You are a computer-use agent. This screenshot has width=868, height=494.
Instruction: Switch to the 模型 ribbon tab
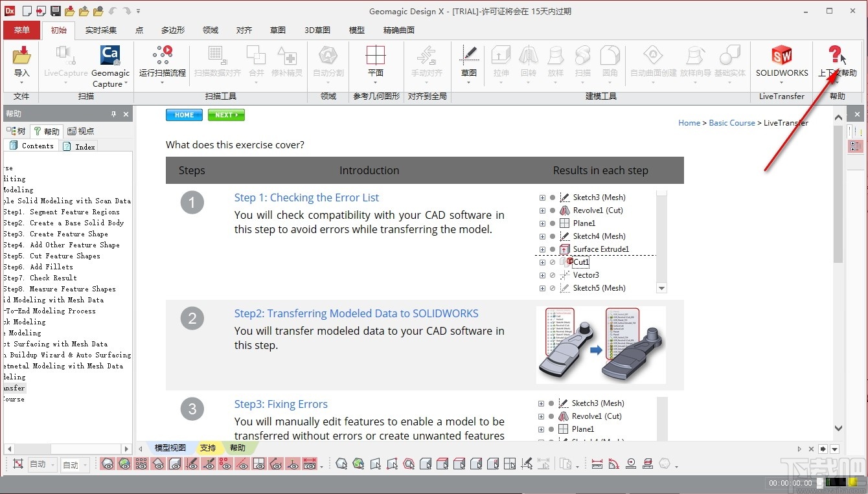tap(356, 30)
